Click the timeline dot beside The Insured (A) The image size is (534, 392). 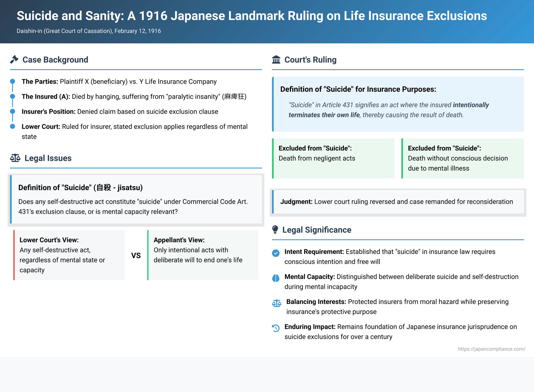13,96
